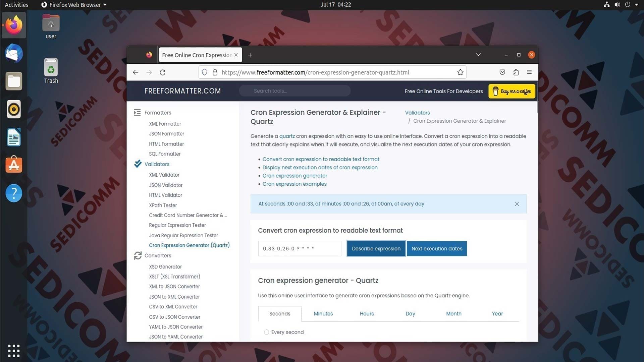Click the Describe expression button
Image resolution: width=644 pixels, height=362 pixels.
(x=376, y=249)
